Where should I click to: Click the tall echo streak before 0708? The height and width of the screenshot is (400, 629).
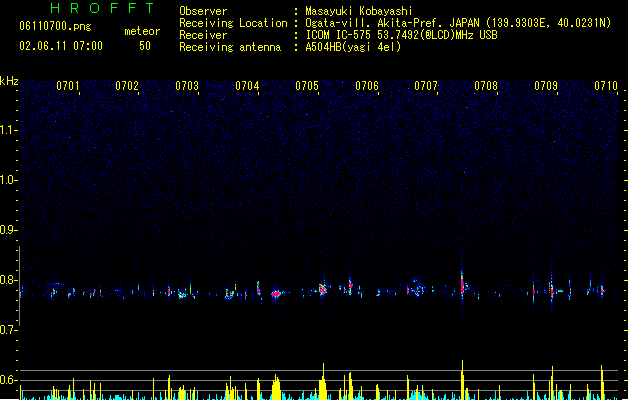tap(463, 283)
